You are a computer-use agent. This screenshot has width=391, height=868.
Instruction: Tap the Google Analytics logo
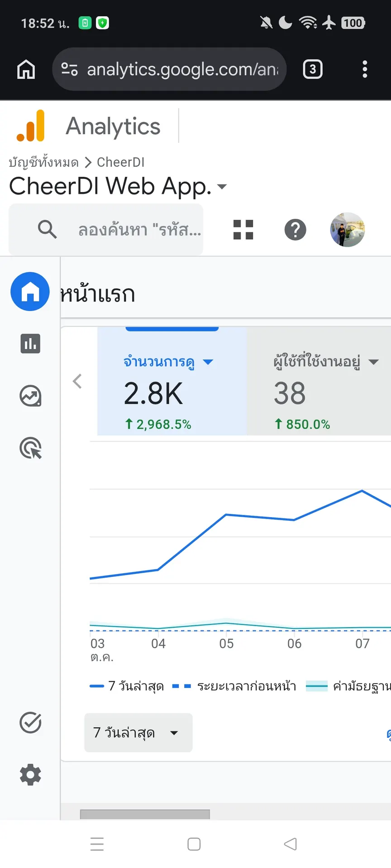[x=31, y=126]
